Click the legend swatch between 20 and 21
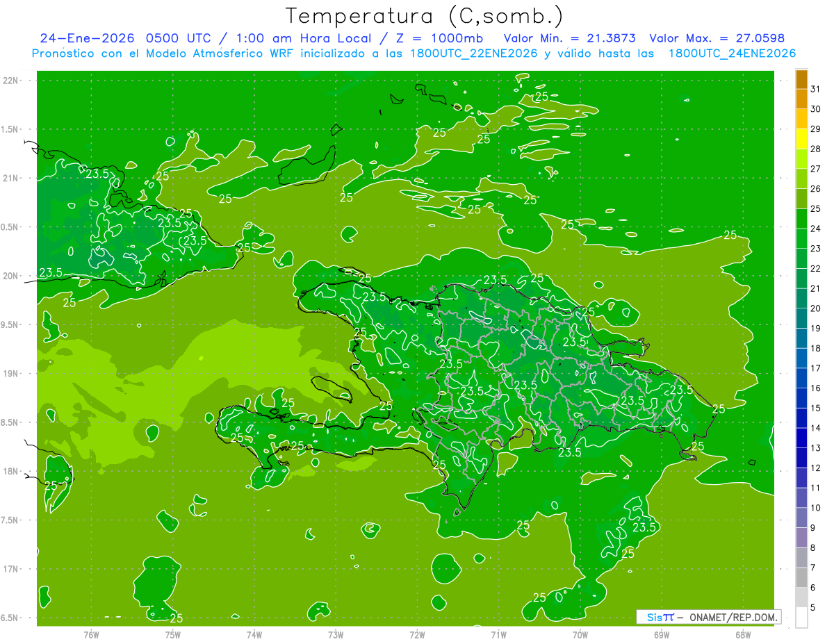 pos(801,298)
